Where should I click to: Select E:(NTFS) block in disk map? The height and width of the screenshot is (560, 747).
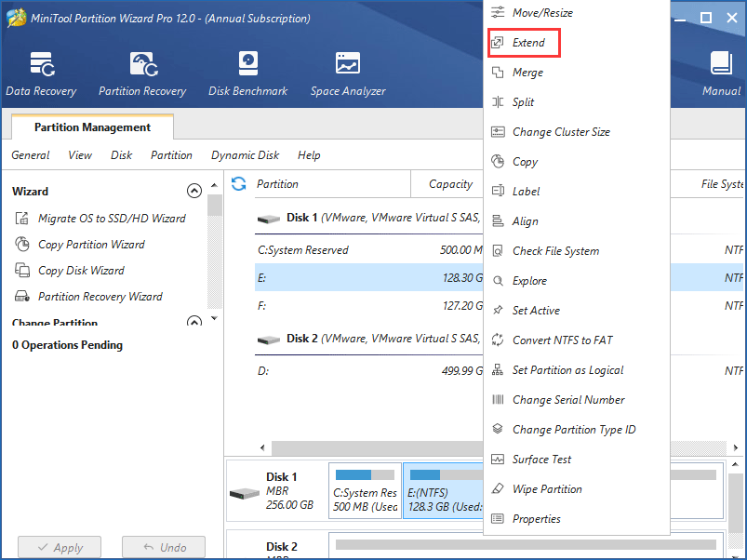pos(444,490)
